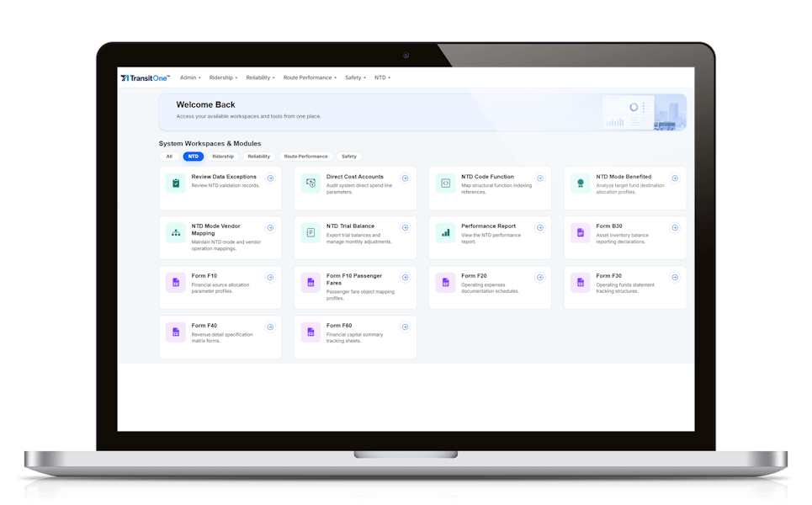The width and height of the screenshot is (812, 505).
Task: Select the Reliability filter tab
Action: pyautogui.click(x=259, y=157)
